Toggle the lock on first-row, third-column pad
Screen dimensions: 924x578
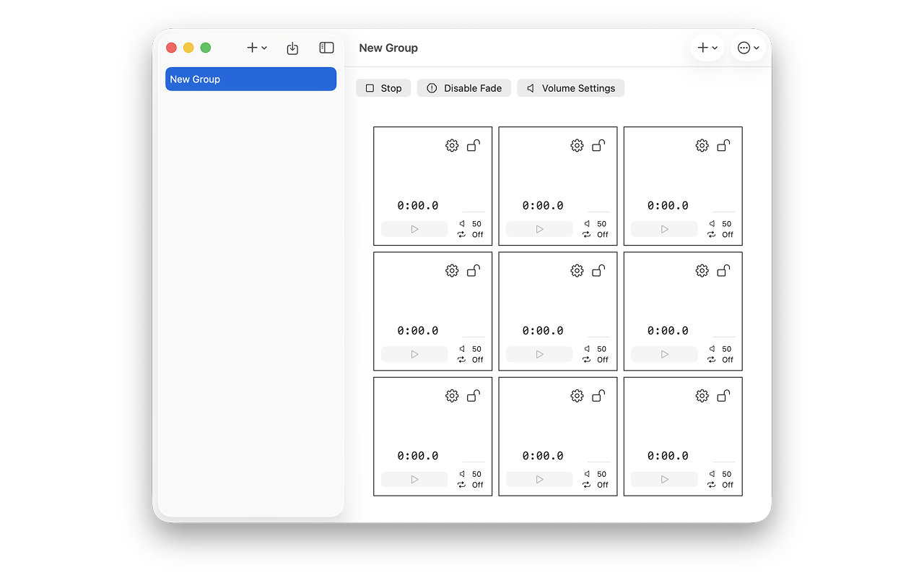[723, 145]
